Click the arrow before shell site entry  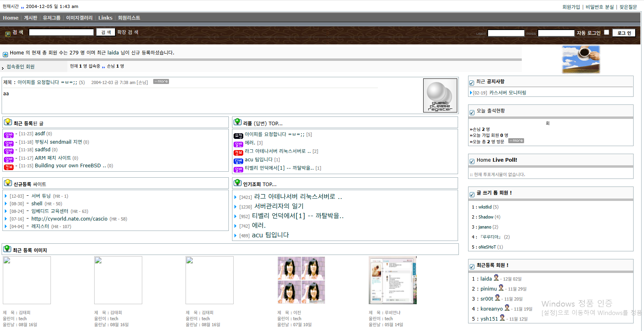[6, 204]
